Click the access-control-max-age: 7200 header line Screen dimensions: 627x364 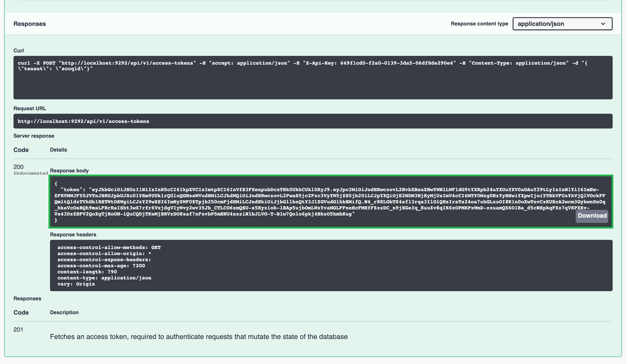(101, 265)
